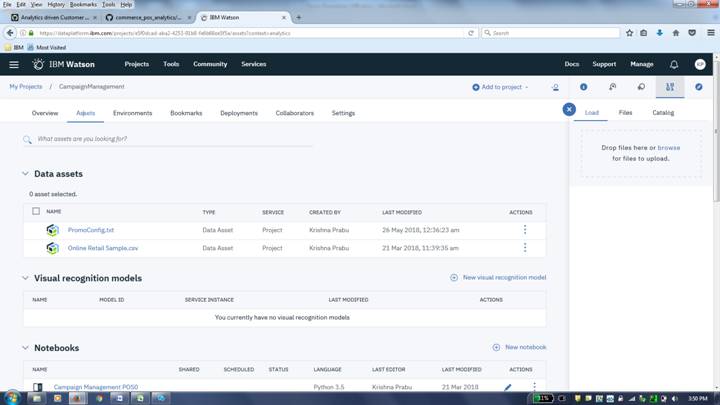Open the Firefox History menu

point(56,4)
